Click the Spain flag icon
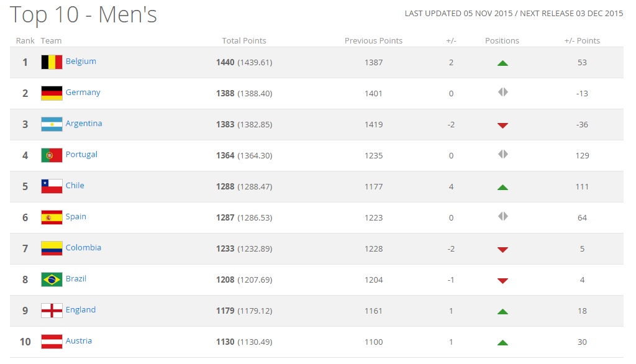 52,217
